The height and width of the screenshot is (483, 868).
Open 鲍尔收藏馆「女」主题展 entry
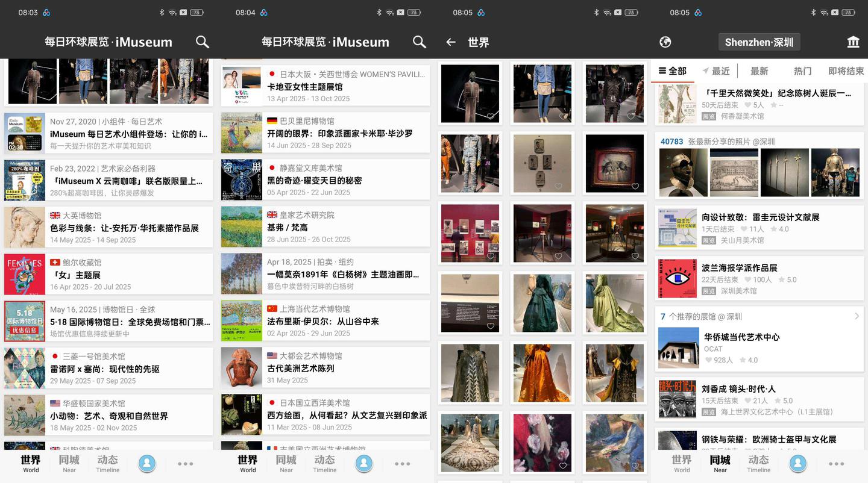click(108, 274)
